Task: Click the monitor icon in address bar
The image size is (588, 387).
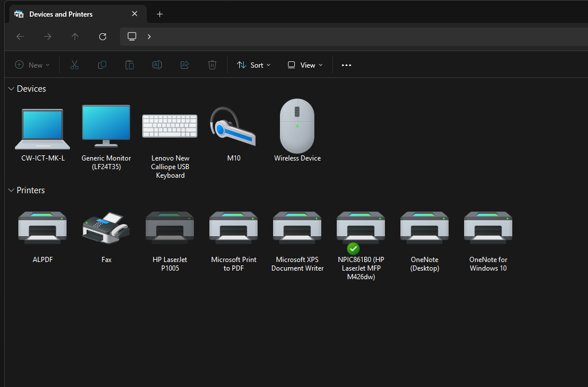Action: (132, 36)
